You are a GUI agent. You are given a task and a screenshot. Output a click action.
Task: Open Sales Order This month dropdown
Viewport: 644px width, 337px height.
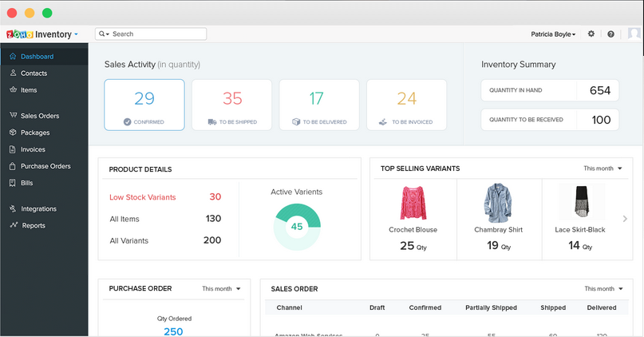[604, 289]
